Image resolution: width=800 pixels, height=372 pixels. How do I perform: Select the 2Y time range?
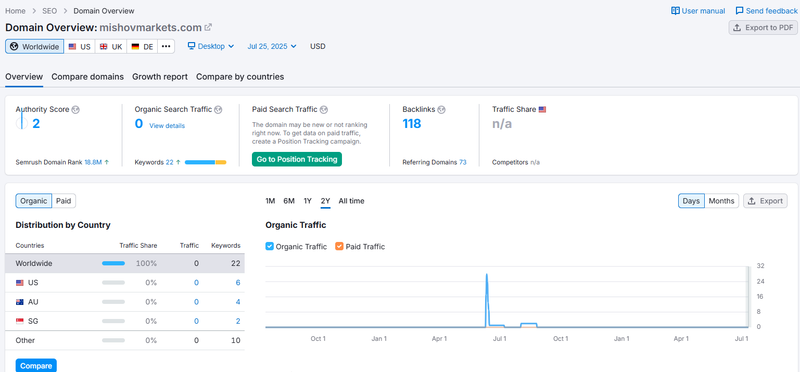click(x=326, y=201)
